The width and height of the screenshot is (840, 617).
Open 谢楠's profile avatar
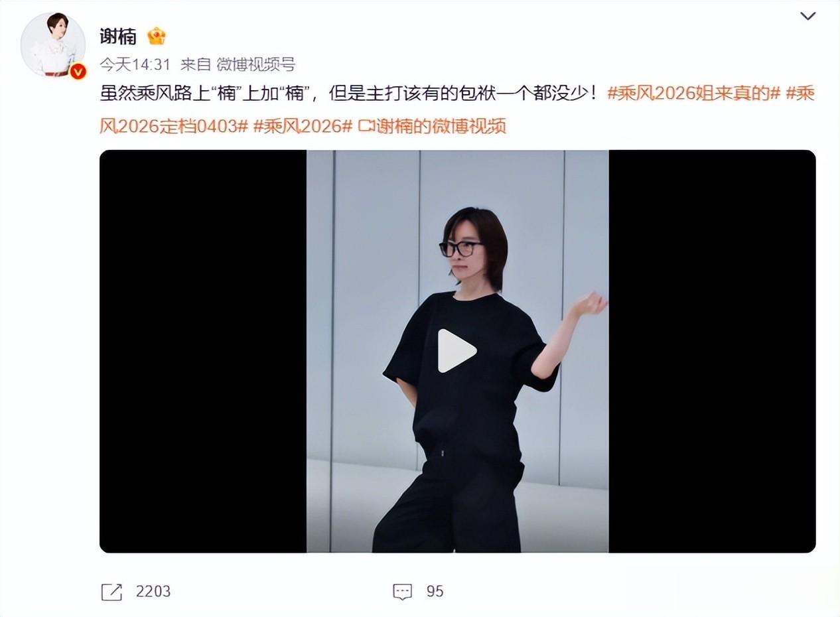53,45
